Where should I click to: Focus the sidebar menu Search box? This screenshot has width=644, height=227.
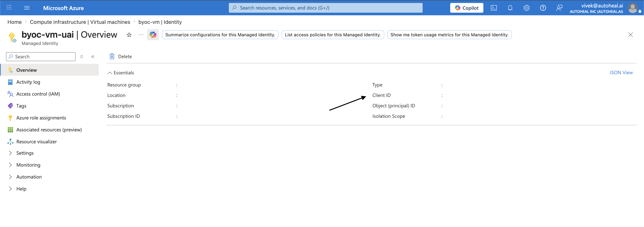tap(41, 56)
